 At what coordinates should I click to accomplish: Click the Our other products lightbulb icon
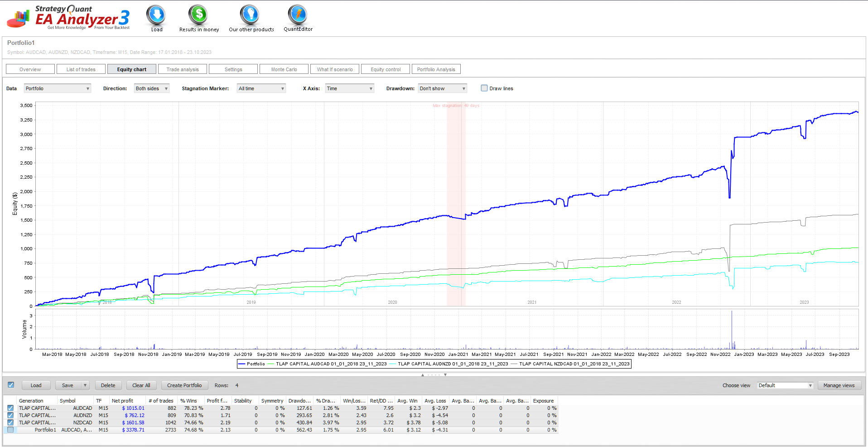pos(250,15)
